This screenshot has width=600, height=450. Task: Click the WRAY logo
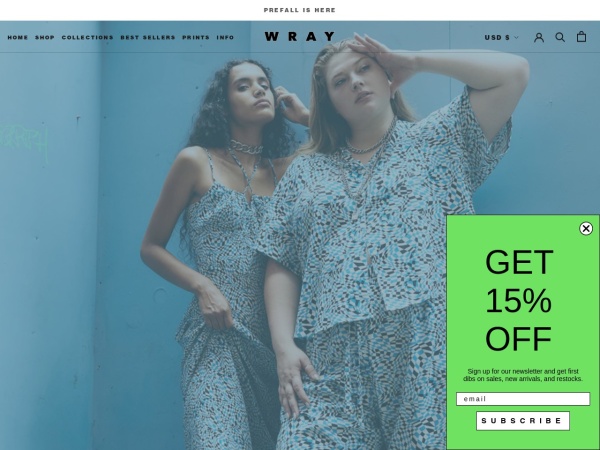[300, 36]
